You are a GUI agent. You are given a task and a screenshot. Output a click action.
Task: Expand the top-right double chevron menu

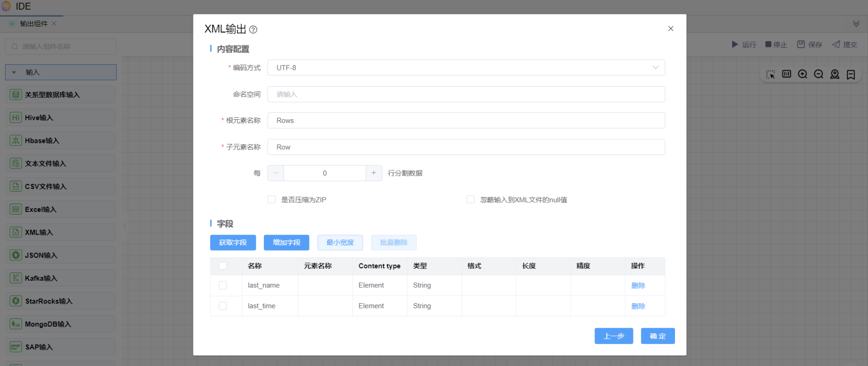click(x=856, y=24)
